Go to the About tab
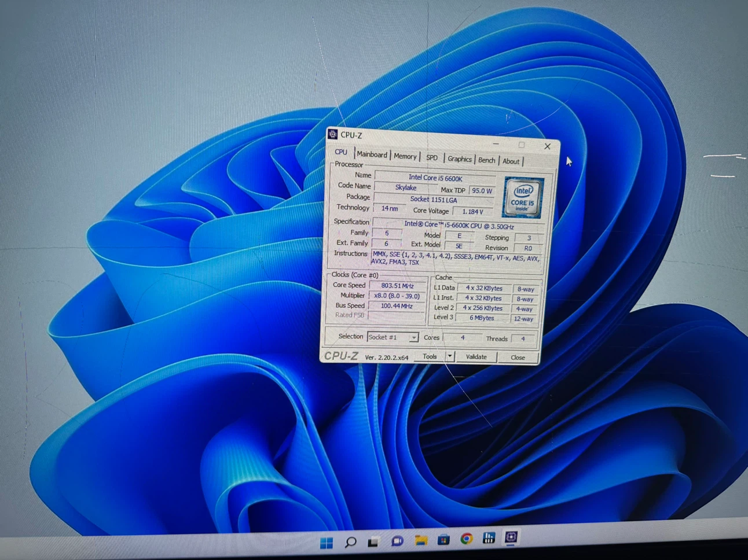The image size is (748, 560). 511,161
